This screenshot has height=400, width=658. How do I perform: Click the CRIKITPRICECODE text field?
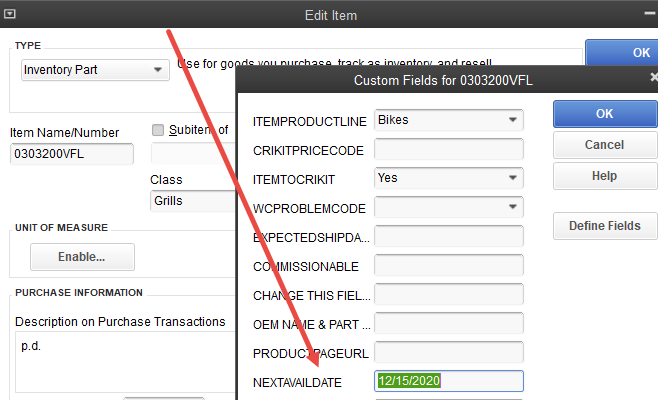[448, 149]
